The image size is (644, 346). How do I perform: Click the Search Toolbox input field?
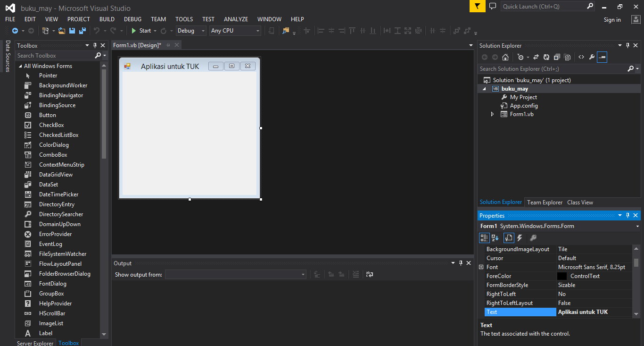tap(55, 56)
